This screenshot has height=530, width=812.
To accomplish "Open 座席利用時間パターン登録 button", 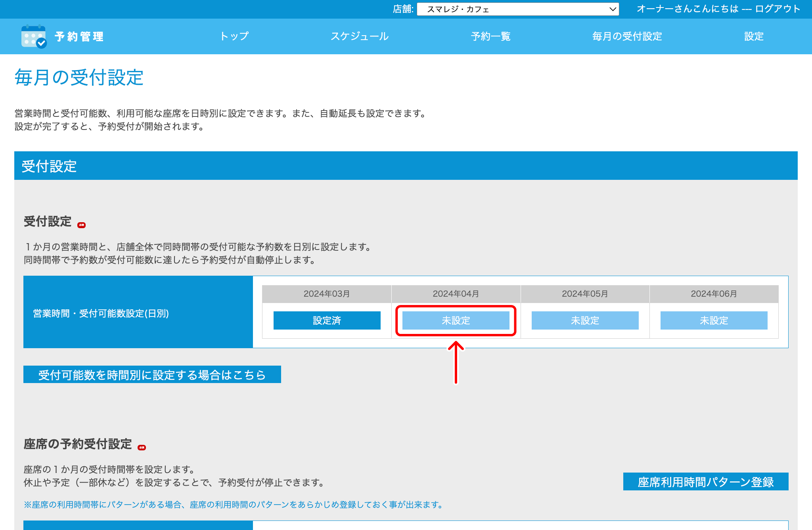I will coord(705,482).
